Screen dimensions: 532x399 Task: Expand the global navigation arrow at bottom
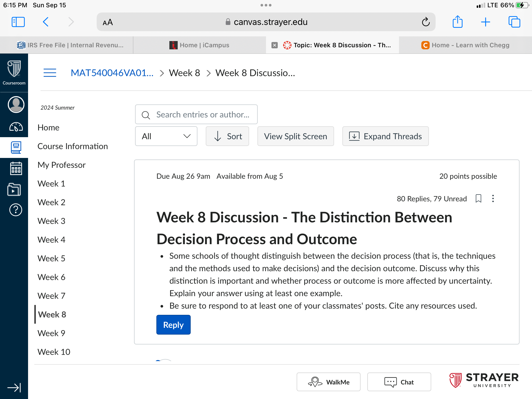pyautogui.click(x=14, y=388)
